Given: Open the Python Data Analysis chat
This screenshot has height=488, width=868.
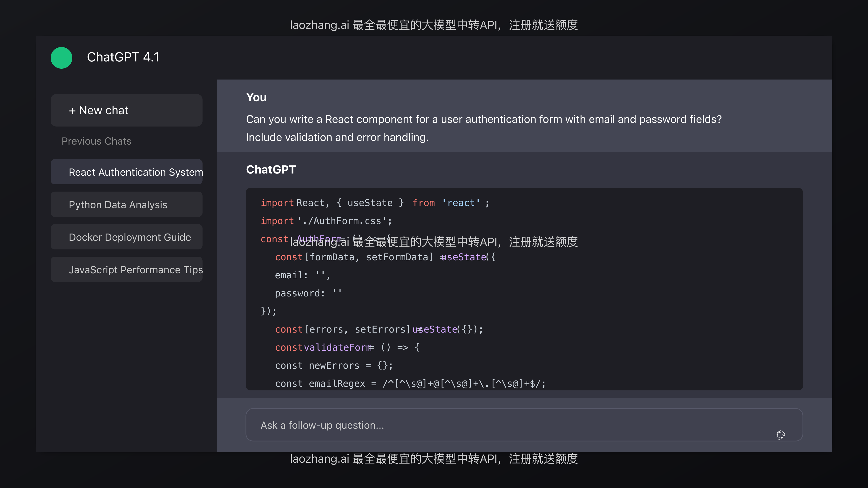Looking at the screenshot, I should coord(126,204).
